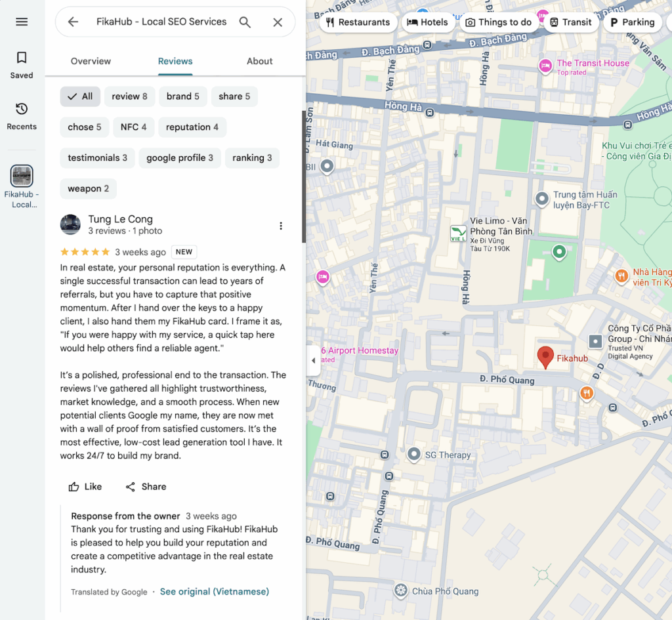
Task: Click the Chùa Phổ Quang temple marker
Action: 401,590
